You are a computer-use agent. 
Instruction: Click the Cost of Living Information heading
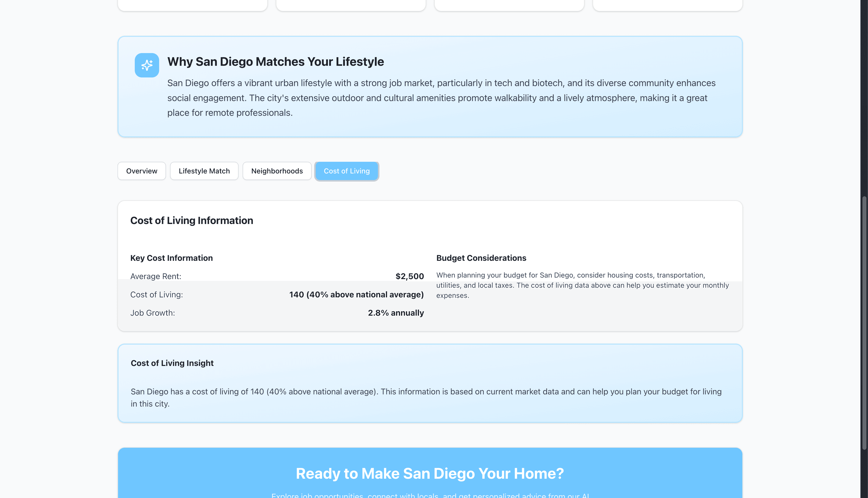[x=191, y=221]
